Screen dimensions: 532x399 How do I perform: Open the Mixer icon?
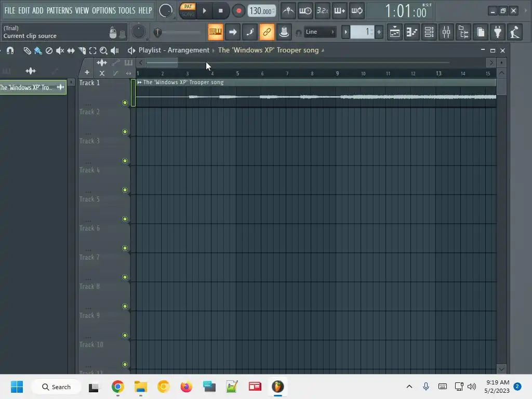tap(446, 32)
